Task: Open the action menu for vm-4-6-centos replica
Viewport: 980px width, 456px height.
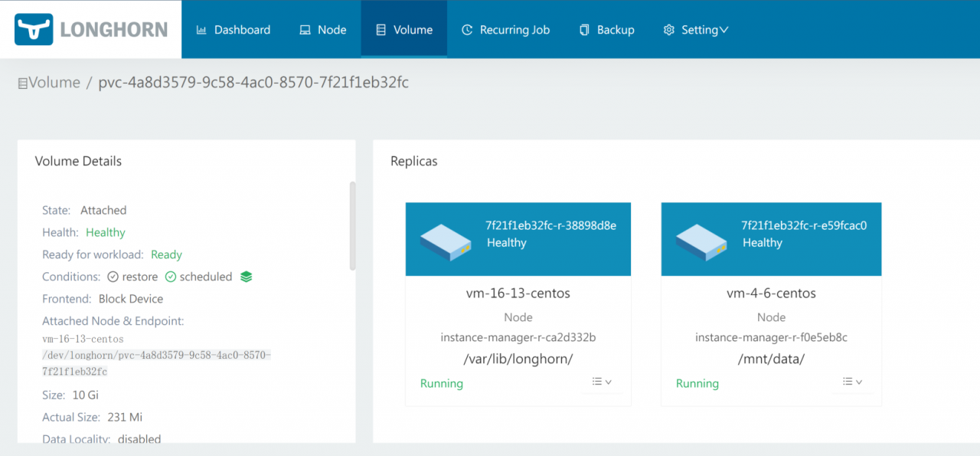Action: tap(852, 382)
